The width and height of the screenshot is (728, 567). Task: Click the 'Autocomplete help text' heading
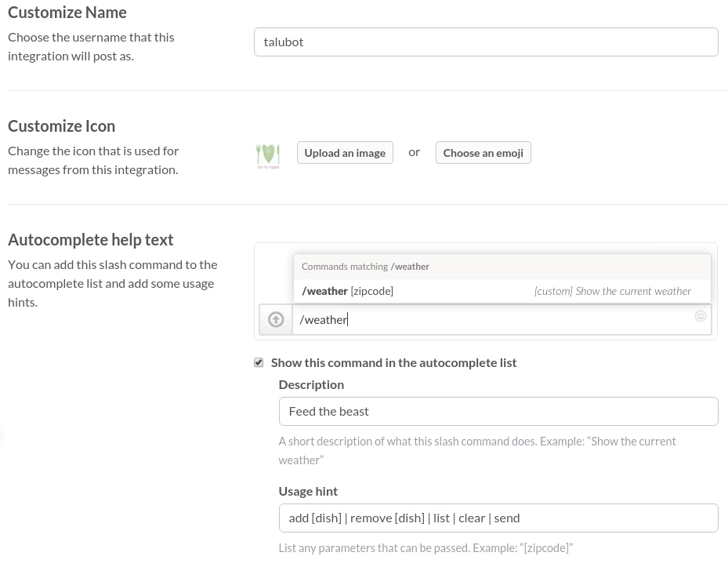point(91,240)
